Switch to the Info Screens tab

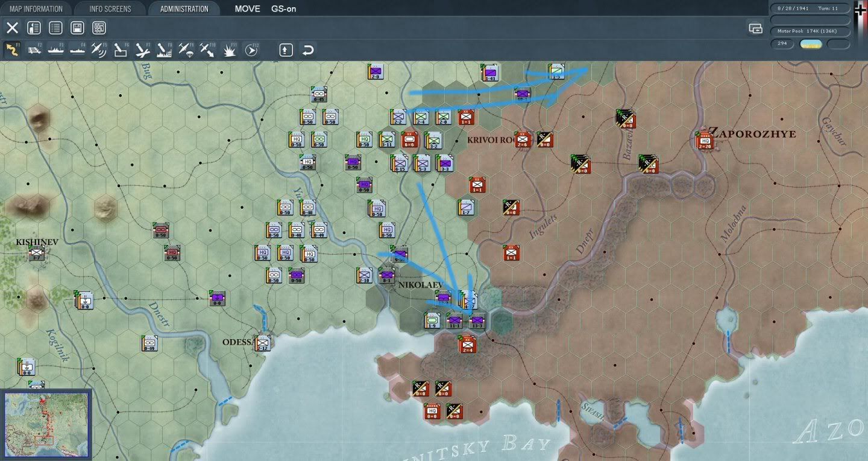pyautogui.click(x=110, y=9)
